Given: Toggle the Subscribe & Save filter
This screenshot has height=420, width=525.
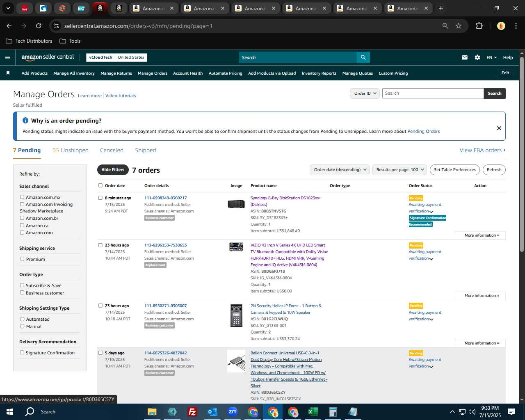Looking at the screenshot, I should click(22, 285).
